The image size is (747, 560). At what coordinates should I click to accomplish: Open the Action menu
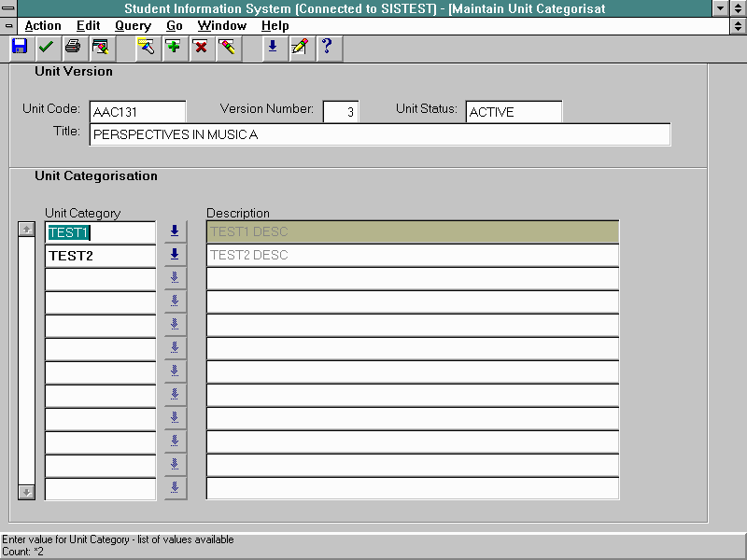coord(43,26)
